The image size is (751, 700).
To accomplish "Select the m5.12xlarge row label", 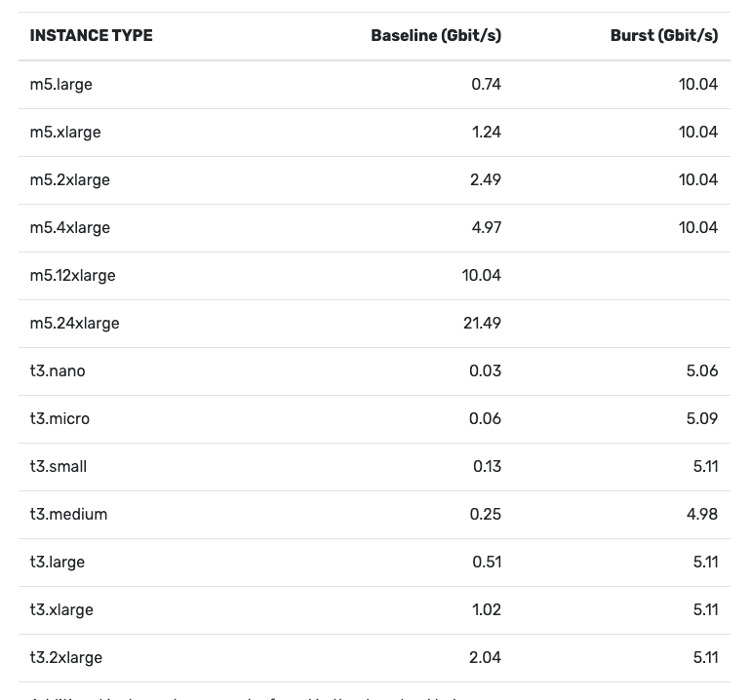I will [73, 276].
